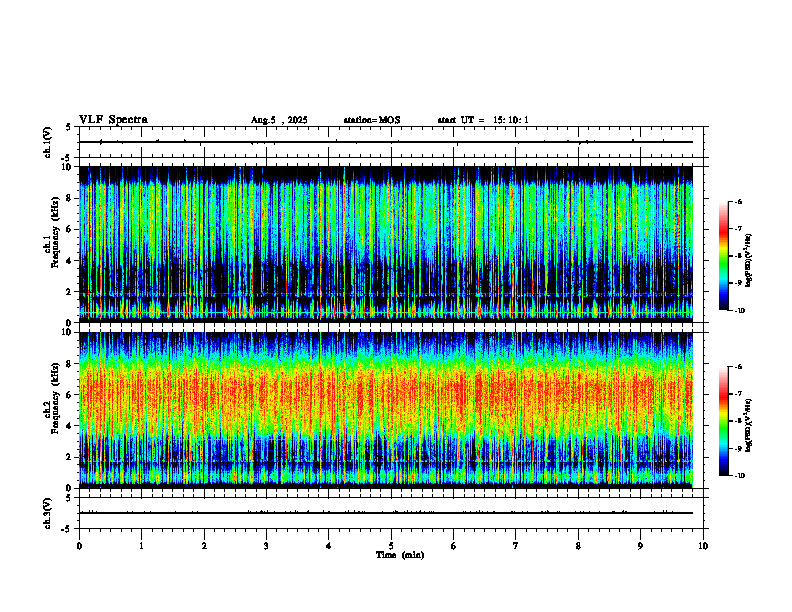This screenshot has height=612, width=792.
Task: Click the ch.1 colorbar "-6" tick label
Action: click(739, 201)
